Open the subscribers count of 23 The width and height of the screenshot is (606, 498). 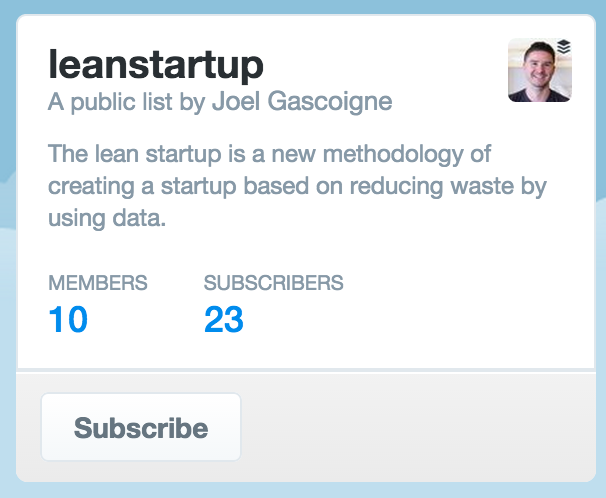pos(224,319)
